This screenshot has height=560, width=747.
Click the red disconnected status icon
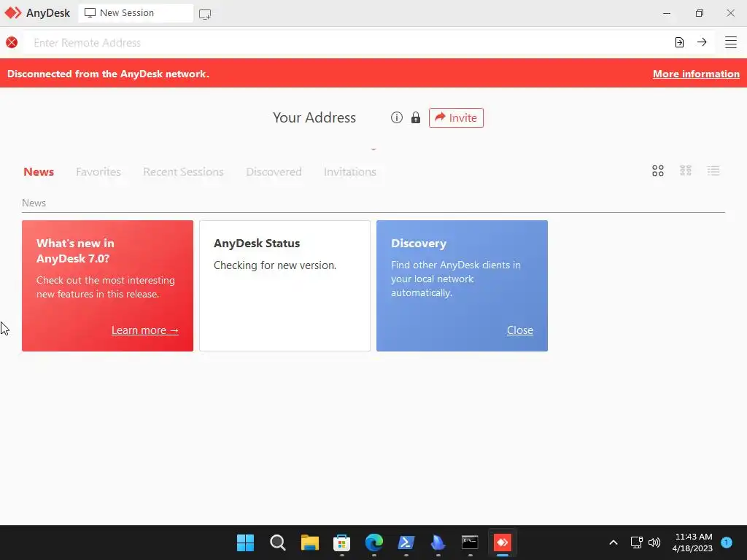(12, 42)
